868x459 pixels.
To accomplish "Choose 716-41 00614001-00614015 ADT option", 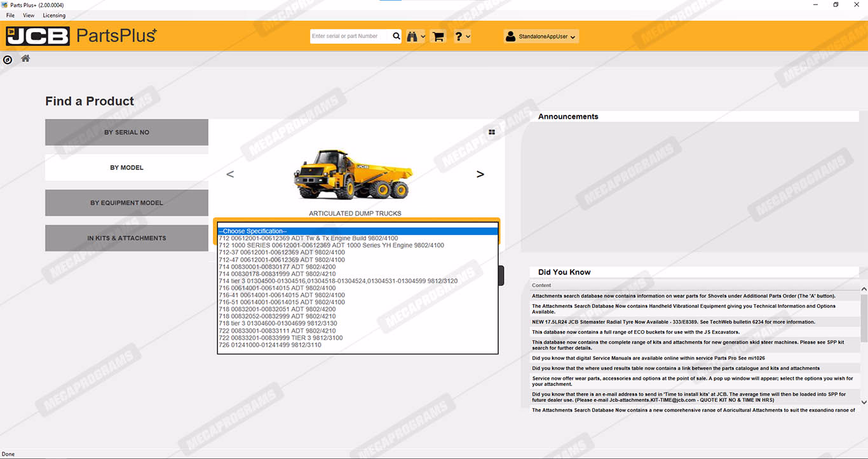I will 358,295.
